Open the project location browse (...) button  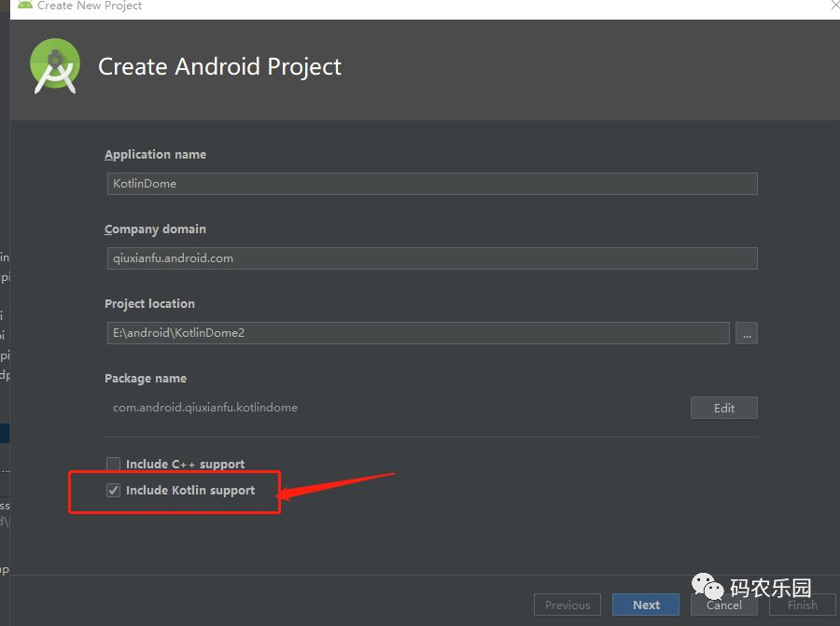747,333
